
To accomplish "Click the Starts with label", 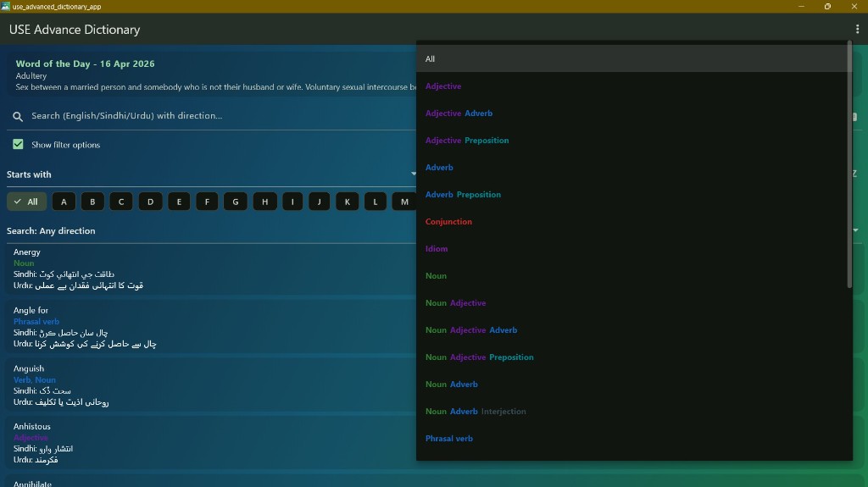I will point(29,174).
